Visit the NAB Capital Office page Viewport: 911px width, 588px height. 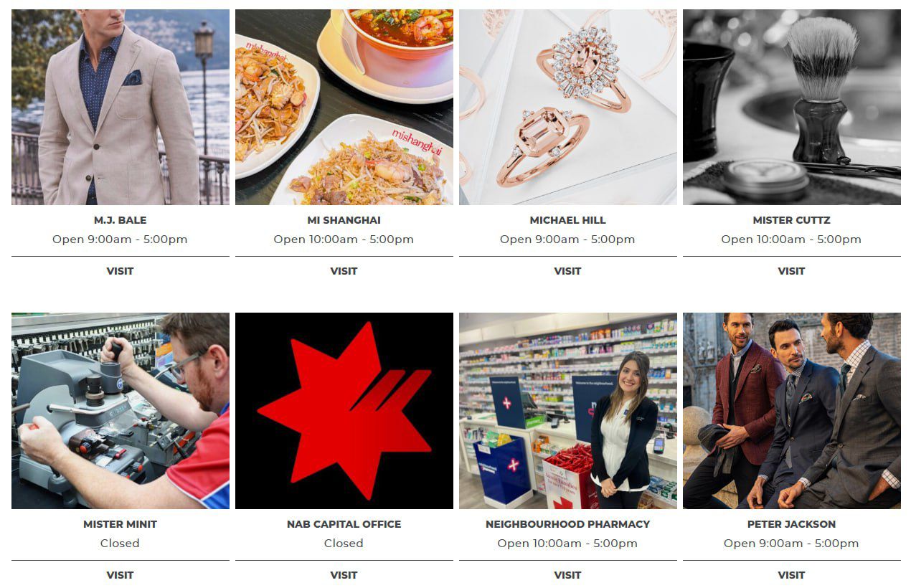click(x=344, y=575)
